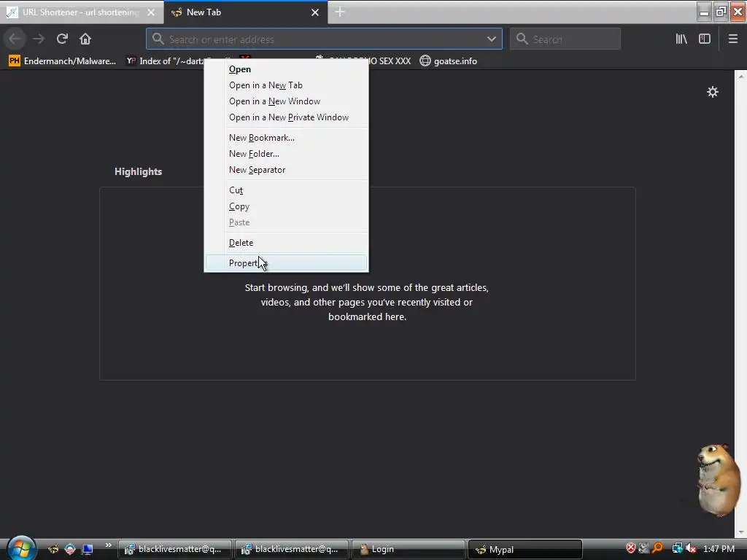Click the 1:47 PM clock
Screen dimensions: 747x560
(x=719, y=549)
